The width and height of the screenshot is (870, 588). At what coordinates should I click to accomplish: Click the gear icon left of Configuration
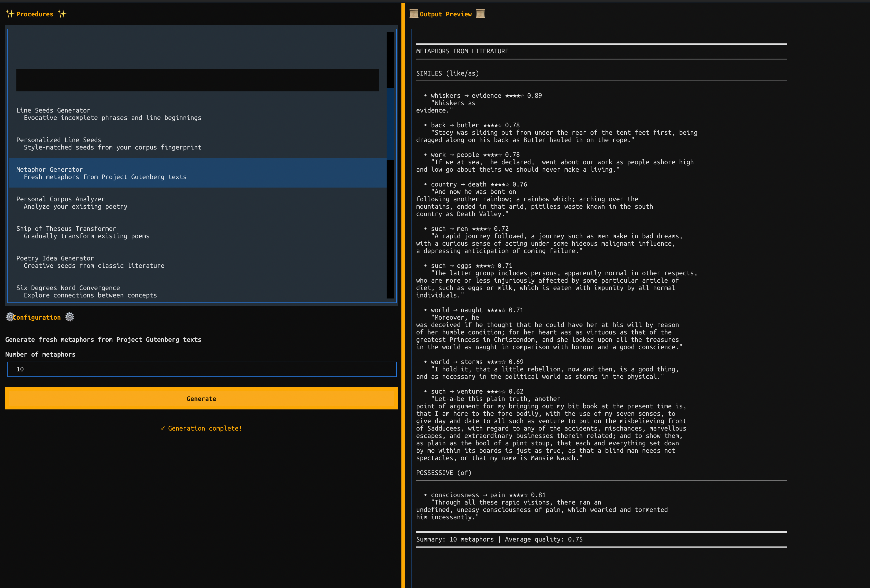[x=10, y=317]
